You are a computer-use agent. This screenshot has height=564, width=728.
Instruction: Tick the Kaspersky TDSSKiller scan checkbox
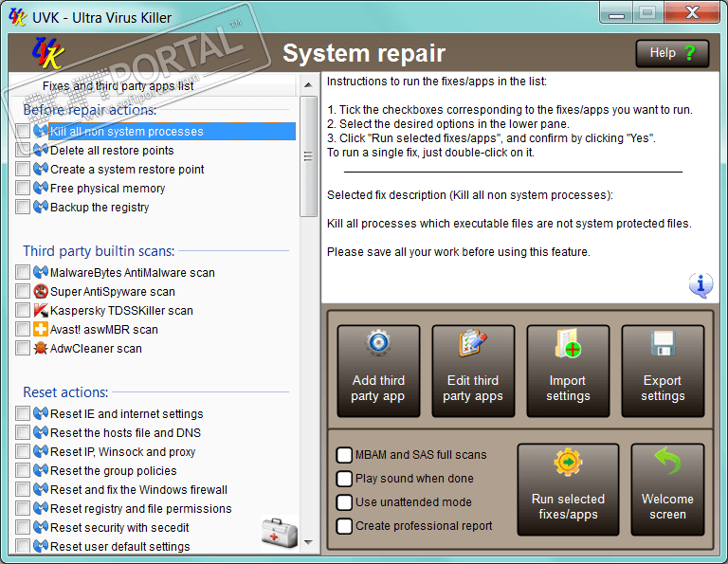tap(23, 311)
